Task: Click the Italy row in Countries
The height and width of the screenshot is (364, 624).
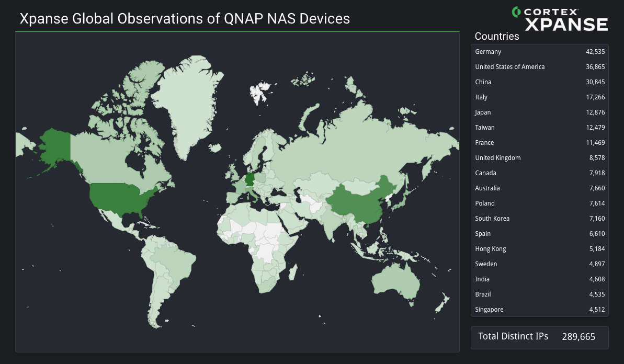Action: point(540,97)
